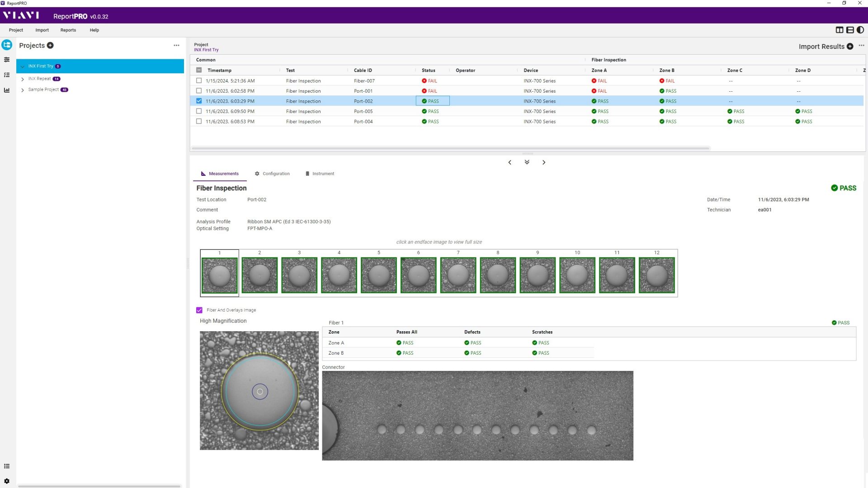Switch to the side-by-side column layout icon
The width and height of the screenshot is (868, 488).
840,30
